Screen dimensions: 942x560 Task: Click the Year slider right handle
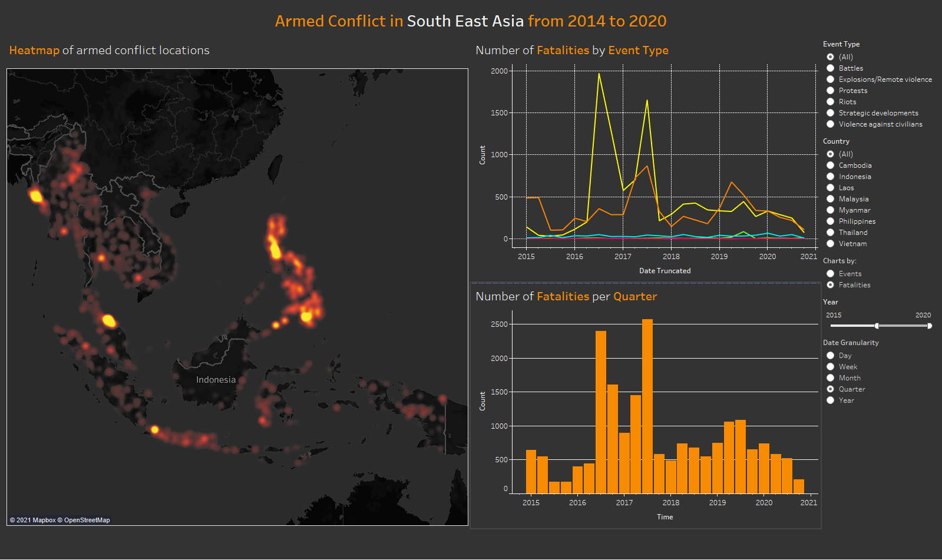coord(929,326)
